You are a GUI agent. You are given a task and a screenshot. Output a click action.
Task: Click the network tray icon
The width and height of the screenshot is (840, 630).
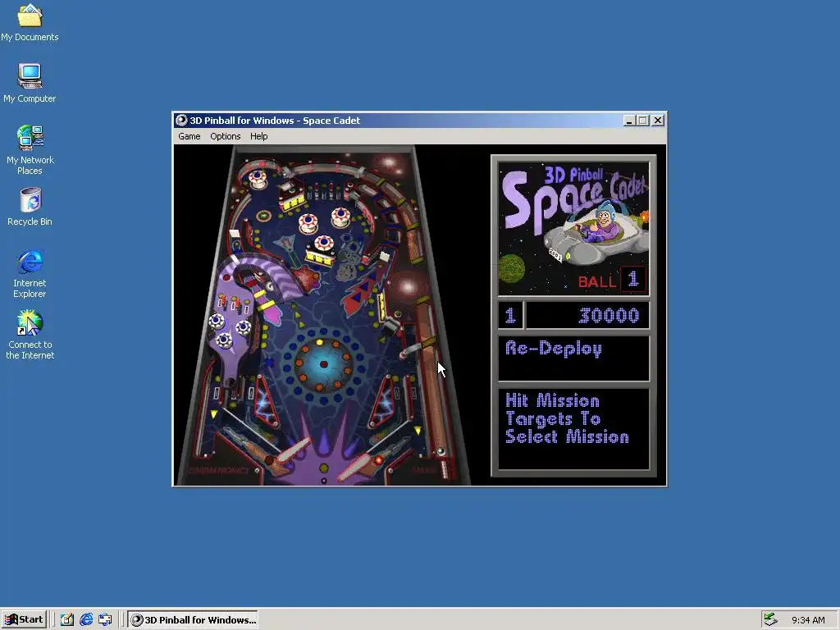pos(770,620)
